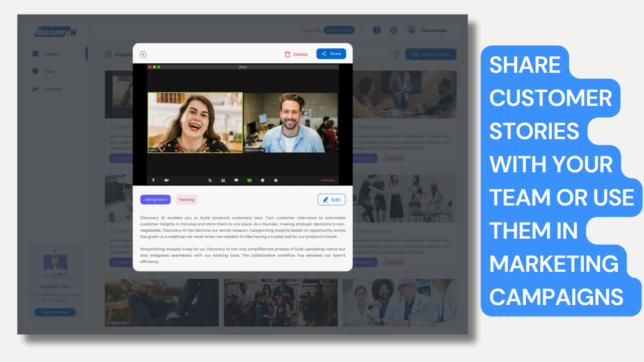Open the help question mark icon

(x=377, y=30)
